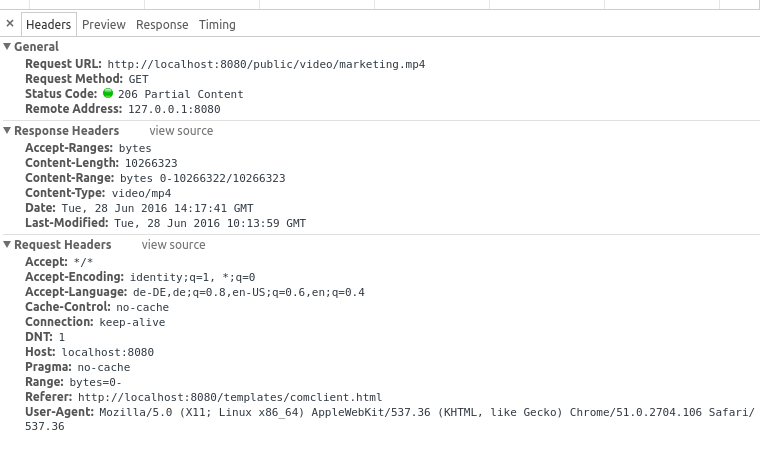The image size is (760, 469).
Task: Click the Referer comclient.html URL value
Action: (x=230, y=397)
